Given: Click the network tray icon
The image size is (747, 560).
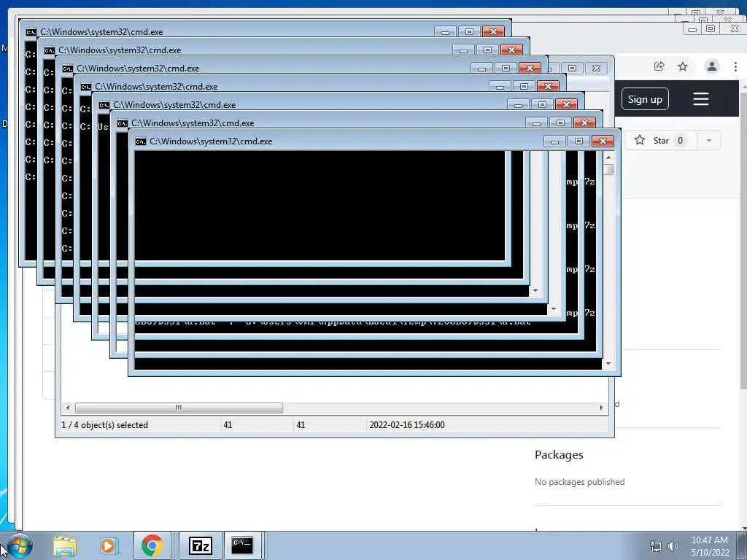Looking at the screenshot, I should pyautogui.click(x=656, y=546).
